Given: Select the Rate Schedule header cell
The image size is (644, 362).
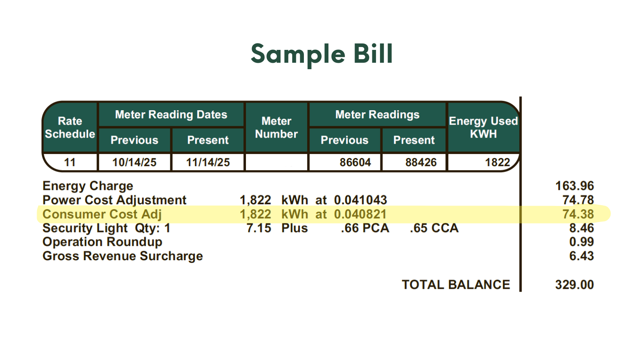Looking at the screenshot, I should (x=69, y=127).
